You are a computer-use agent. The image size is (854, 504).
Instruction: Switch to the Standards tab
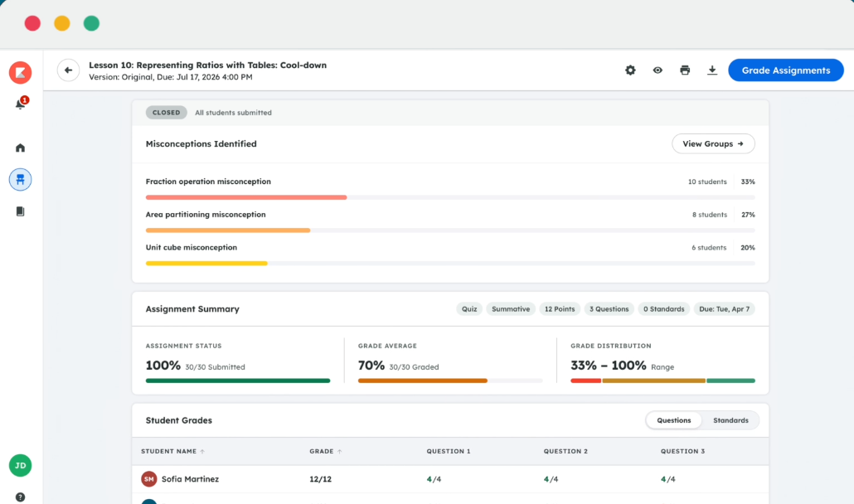730,420
